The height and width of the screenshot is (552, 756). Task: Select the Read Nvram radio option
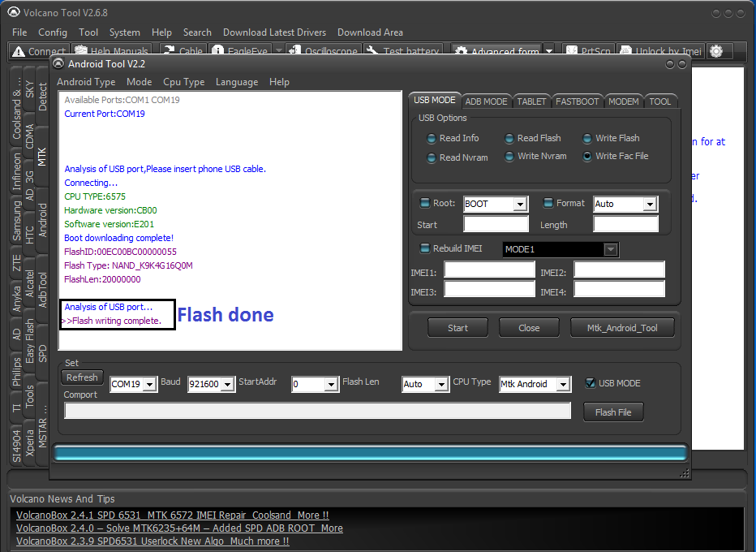click(x=432, y=157)
